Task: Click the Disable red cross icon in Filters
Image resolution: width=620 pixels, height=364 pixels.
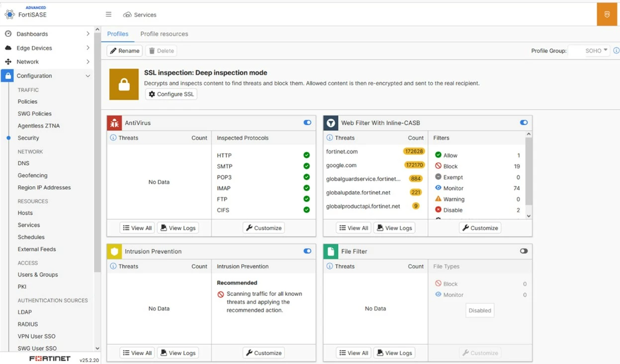Action: (x=438, y=210)
